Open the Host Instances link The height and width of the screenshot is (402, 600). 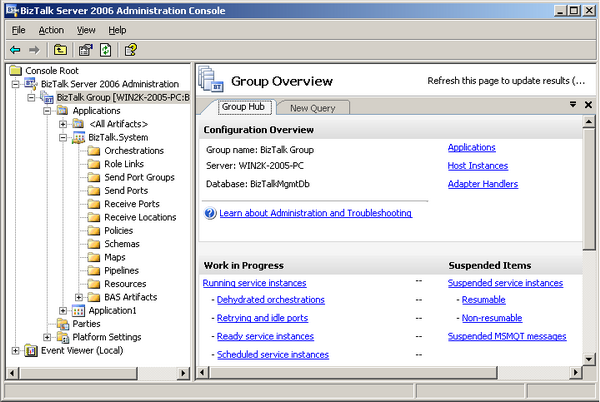478,166
